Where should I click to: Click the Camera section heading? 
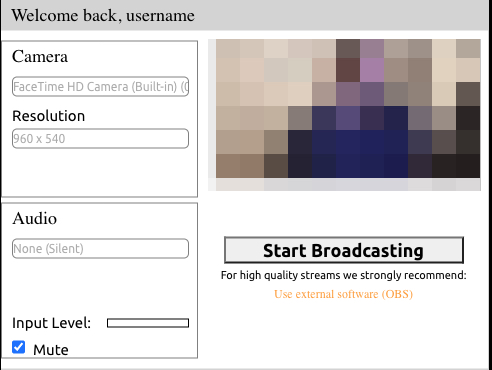click(x=40, y=56)
